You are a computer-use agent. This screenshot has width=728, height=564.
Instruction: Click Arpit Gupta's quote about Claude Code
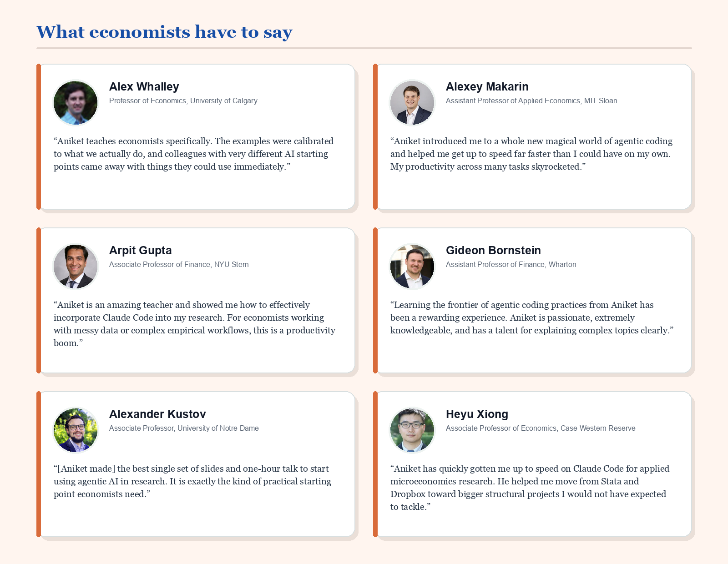point(195,324)
